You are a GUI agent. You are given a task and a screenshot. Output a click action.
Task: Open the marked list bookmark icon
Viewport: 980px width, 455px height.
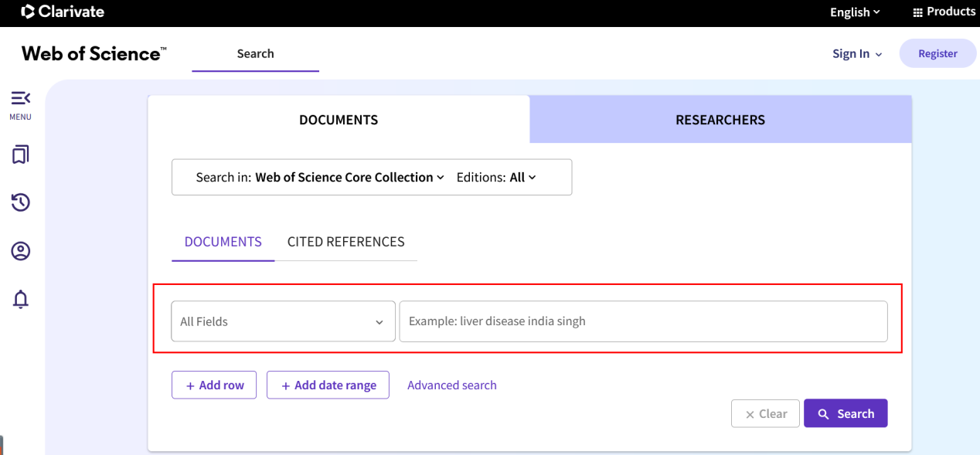pyautogui.click(x=21, y=155)
